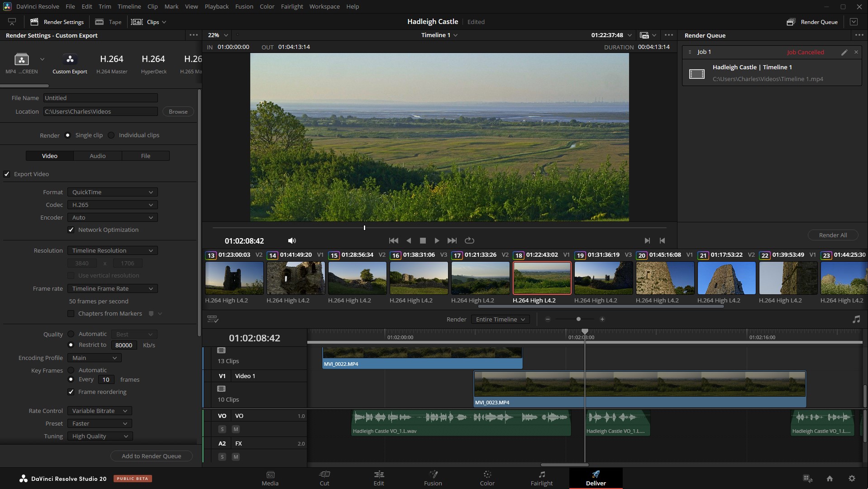Stop playback in viewer
This screenshot has width=868, height=489.
423,240
